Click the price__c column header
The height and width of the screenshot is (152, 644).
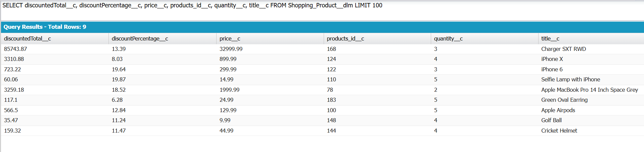tap(230, 39)
